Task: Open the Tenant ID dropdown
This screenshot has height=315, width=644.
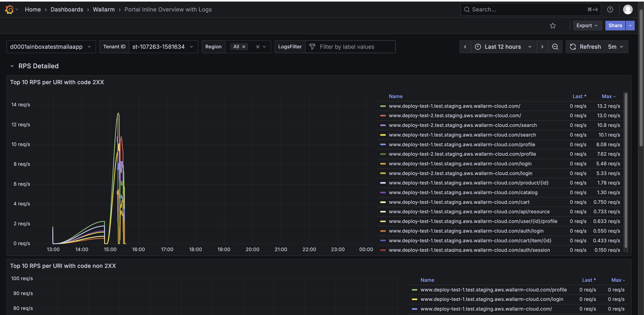Action: [162, 47]
